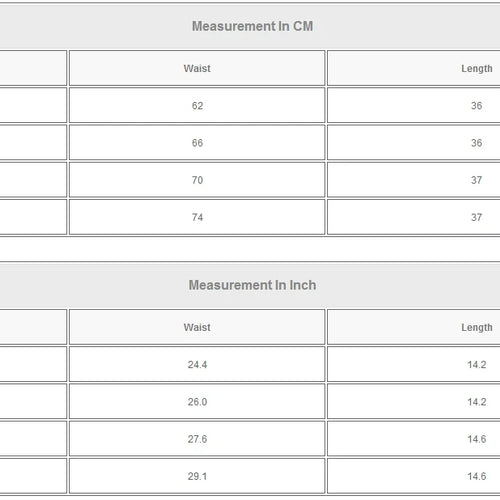Image resolution: width=500 pixels, height=500 pixels.
Task: Click the waist value 24.4
Action: [x=197, y=365]
